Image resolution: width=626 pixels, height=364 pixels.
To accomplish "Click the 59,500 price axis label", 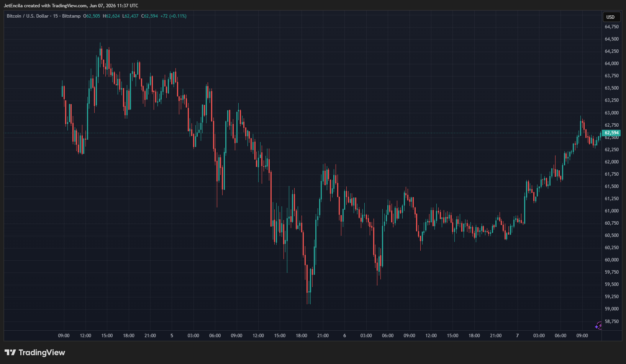I will (x=611, y=284).
